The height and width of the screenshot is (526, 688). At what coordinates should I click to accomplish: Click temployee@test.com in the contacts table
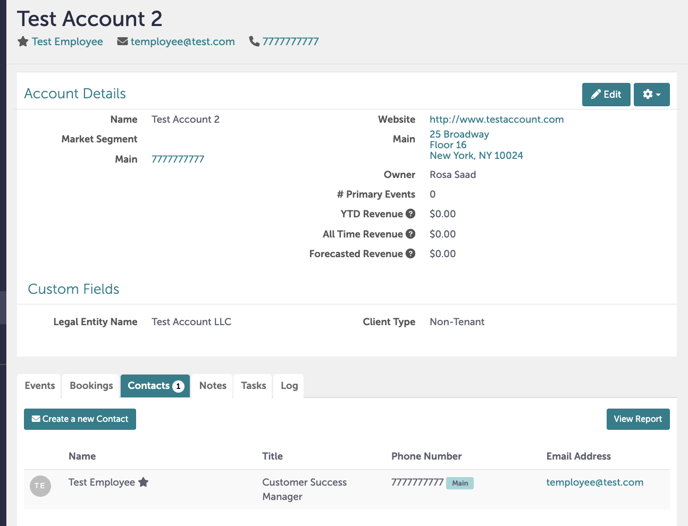594,482
